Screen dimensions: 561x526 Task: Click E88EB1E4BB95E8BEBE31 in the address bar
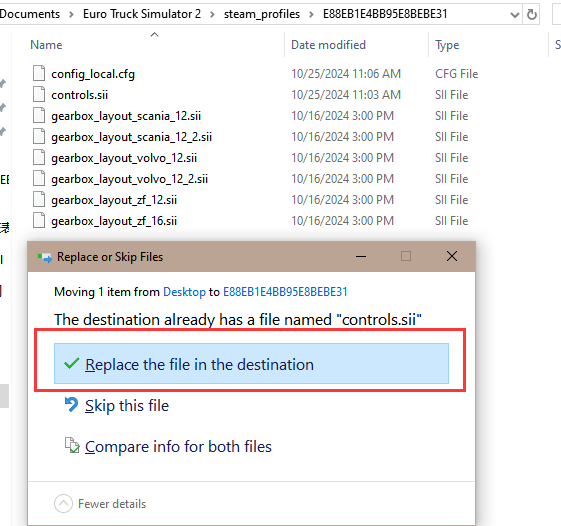tap(385, 14)
